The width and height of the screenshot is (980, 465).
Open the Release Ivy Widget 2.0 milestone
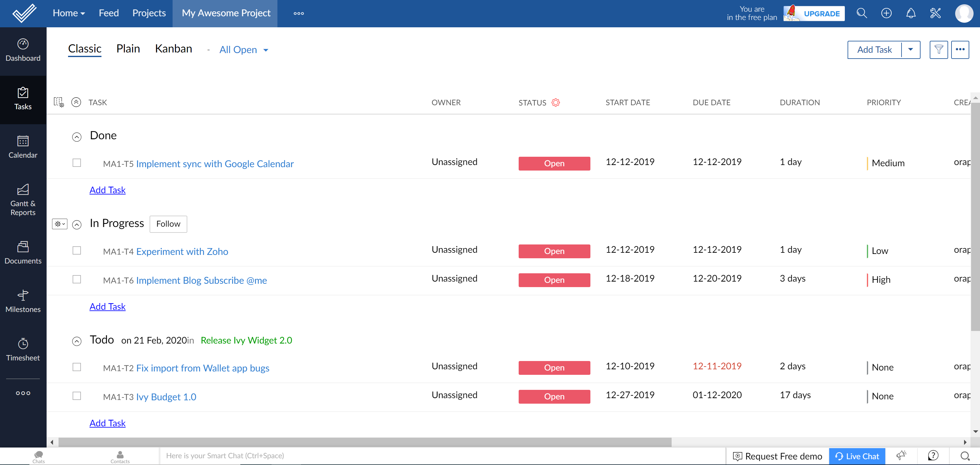[x=246, y=340]
